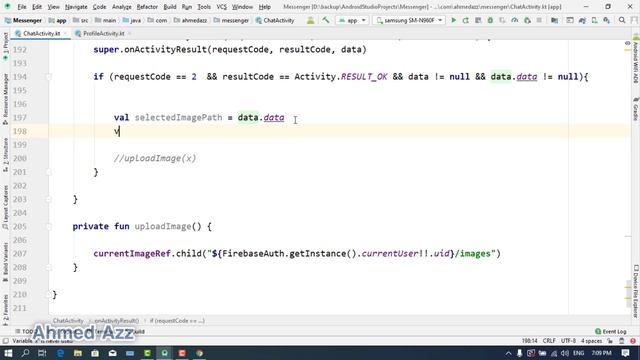This screenshot has width=640, height=360.
Task: Open the AVD Manager phone icon
Action: [x=595, y=20]
